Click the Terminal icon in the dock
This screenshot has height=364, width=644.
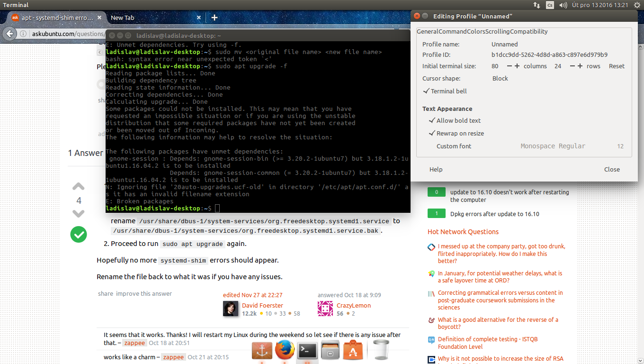(x=307, y=351)
